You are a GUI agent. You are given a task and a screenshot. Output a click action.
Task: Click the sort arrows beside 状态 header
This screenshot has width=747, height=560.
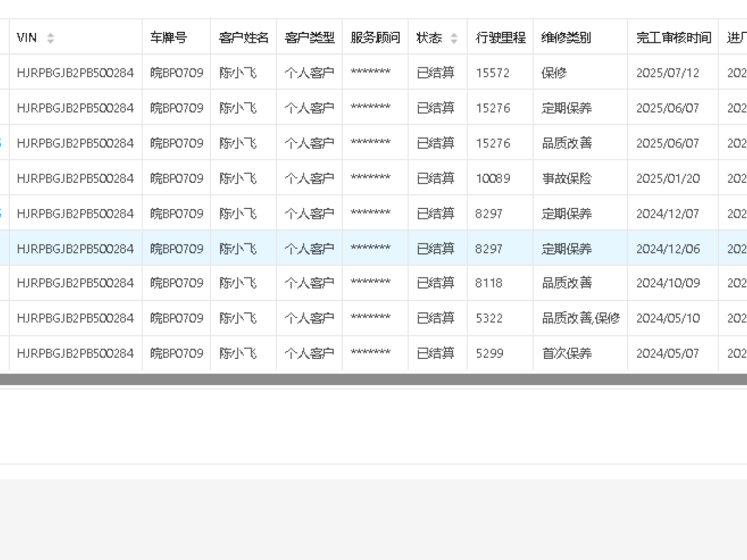point(454,38)
